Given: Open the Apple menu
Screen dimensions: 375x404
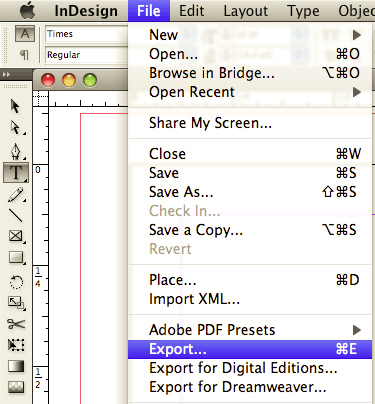Looking at the screenshot, I should click(x=28, y=11).
